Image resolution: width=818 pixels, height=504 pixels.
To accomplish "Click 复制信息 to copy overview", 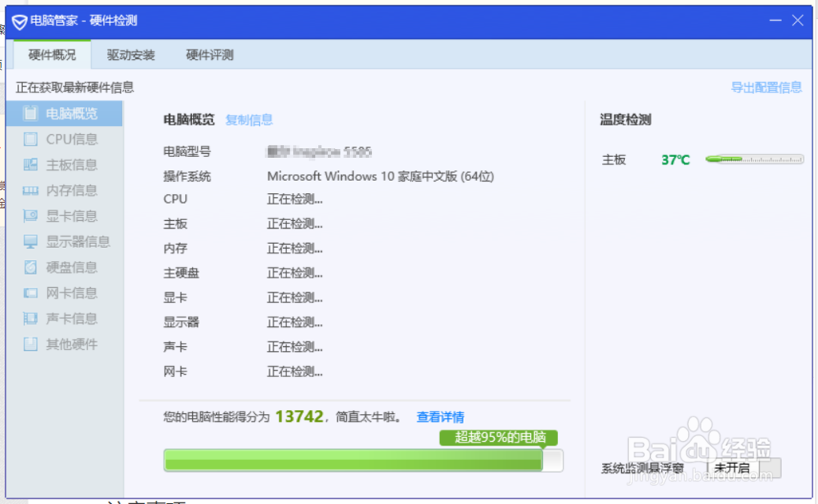I will pyautogui.click(x=249, y=119).
